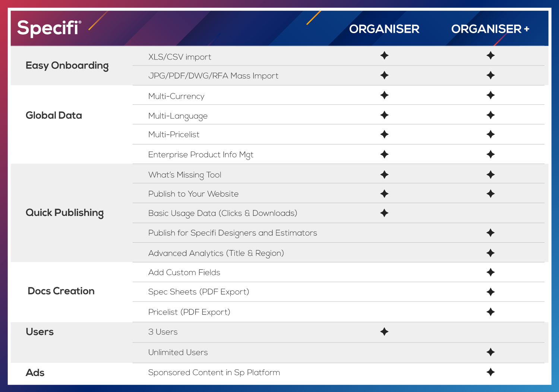Click Organiser star for Enterprise Product Info Mgt
The width and height of the screenshot is (559, 392).
[384, 154]
